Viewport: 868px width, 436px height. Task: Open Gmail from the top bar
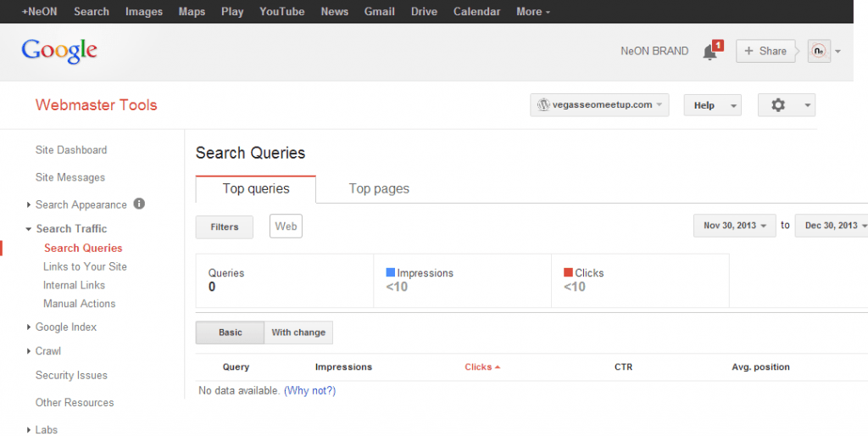coord(379,12)
